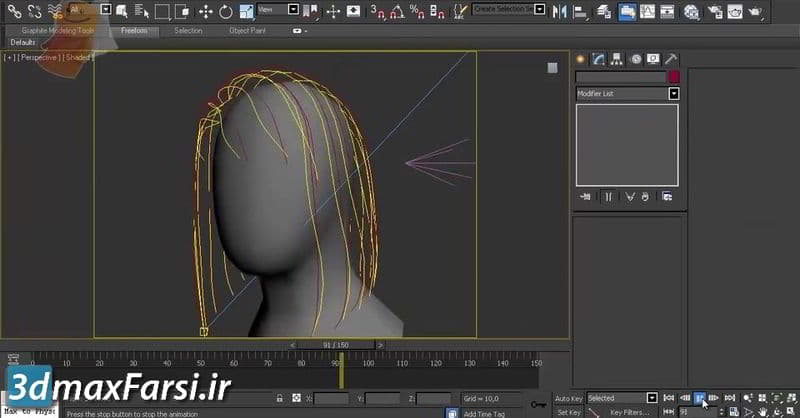The image size is (800, 418).
Task: Switch to the Freeform ribbon tab
Action: [133, 31]
